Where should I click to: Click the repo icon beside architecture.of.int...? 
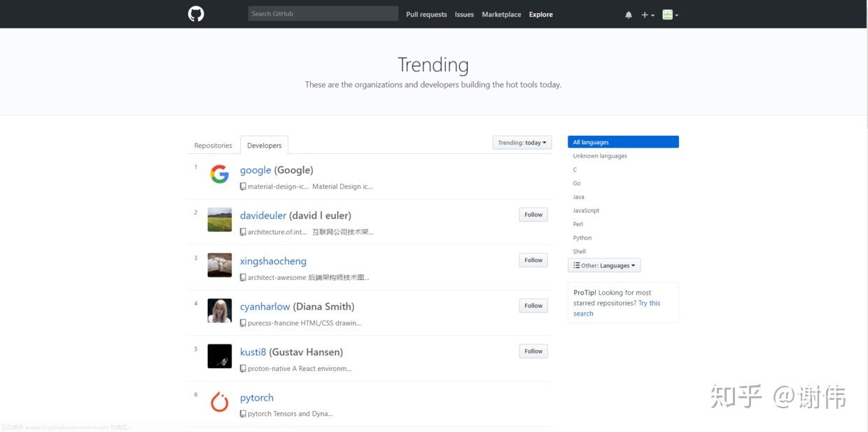243,232
